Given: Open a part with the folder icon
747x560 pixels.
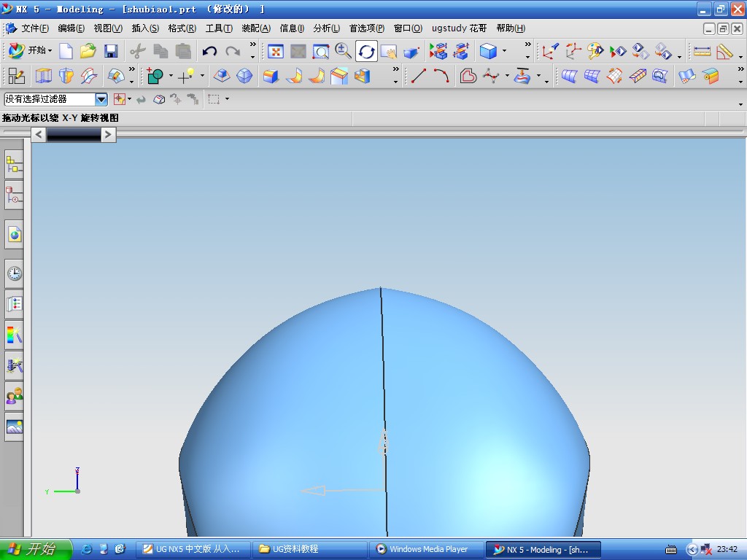Looking at the screenshot, I should (88, 51).
